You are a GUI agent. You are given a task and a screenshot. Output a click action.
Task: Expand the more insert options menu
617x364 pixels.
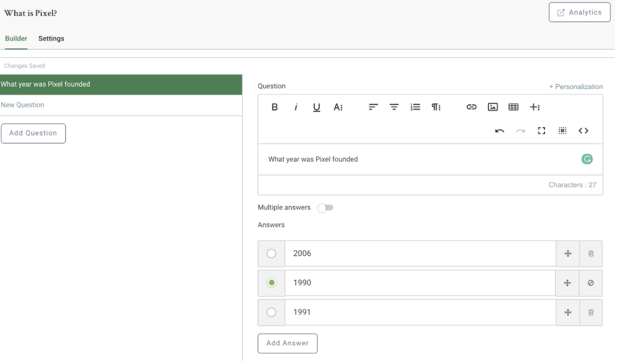[x=535, y=107]
